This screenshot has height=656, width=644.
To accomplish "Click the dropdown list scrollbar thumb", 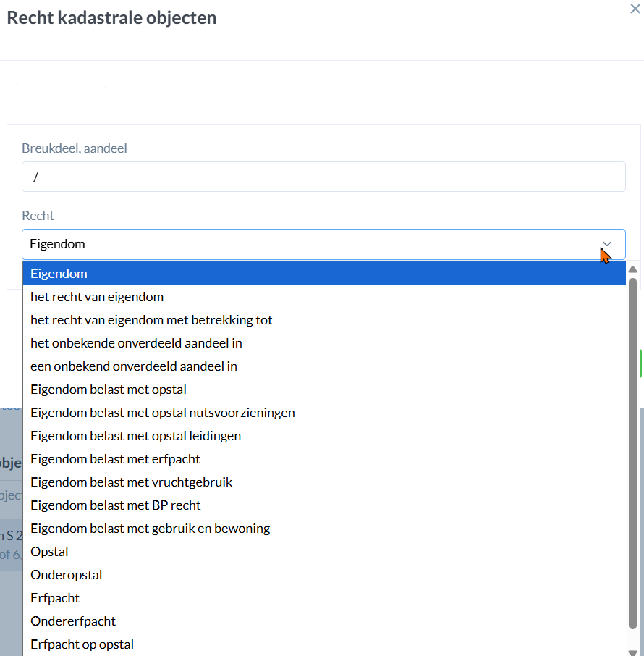I will click(x=632, y=449).
